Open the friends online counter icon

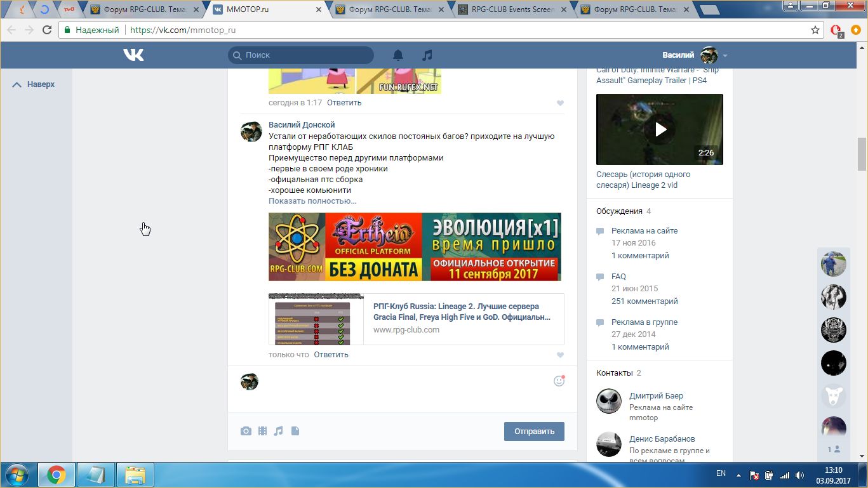tap(834, 449)
